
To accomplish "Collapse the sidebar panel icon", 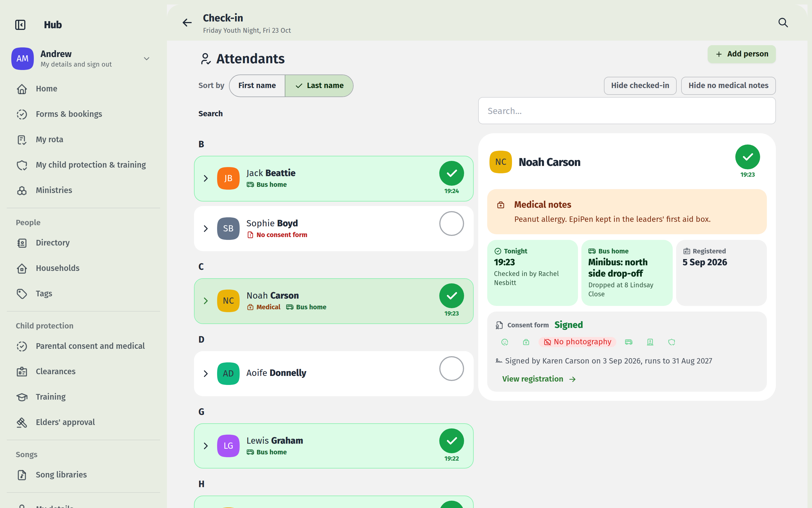I will [x=20, y=25].
